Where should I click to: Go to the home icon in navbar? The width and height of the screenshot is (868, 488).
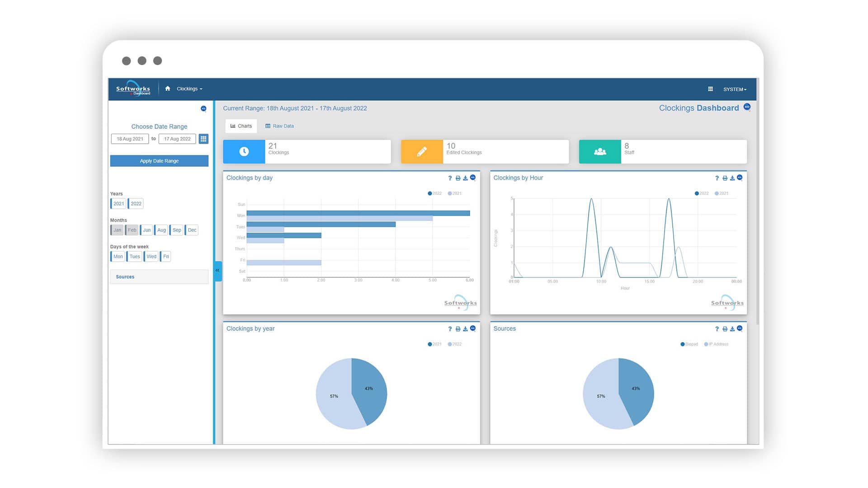tap(168, 89)
